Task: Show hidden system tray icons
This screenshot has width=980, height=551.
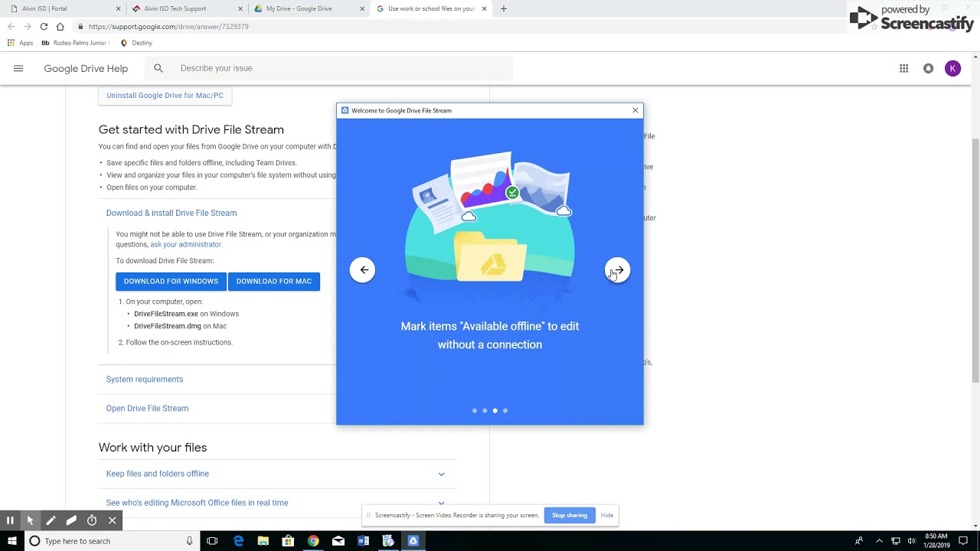Action: [x=879, y=541]
